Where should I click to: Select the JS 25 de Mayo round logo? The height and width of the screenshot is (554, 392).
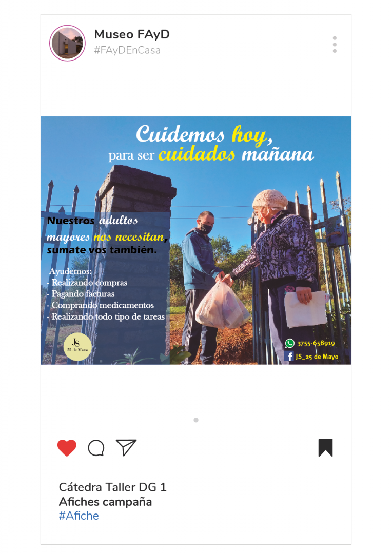(x=77, y=347)
